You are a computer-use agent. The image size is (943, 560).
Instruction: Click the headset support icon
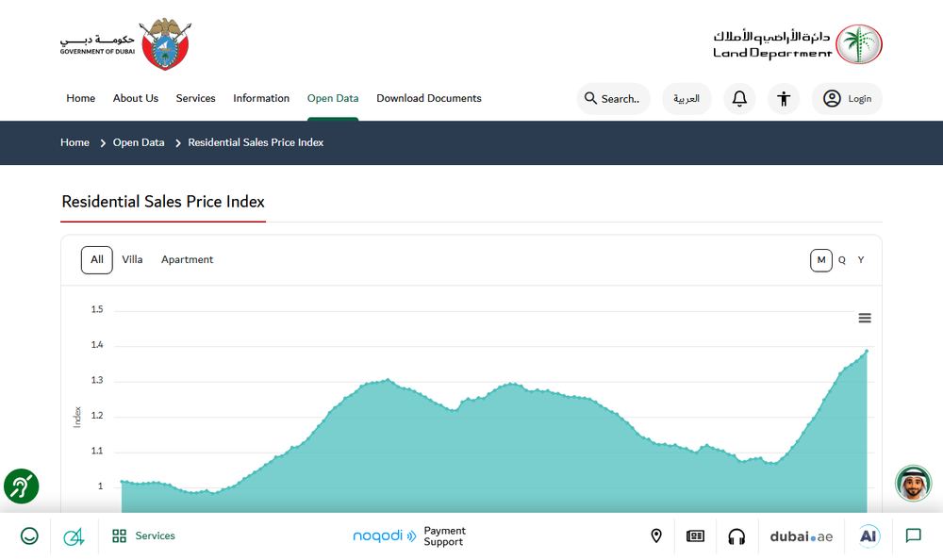pos(736,535)
